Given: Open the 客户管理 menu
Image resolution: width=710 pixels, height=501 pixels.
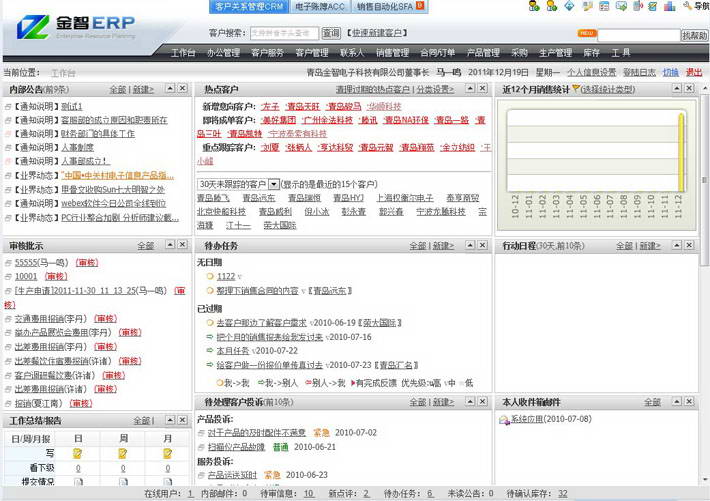Looking at the screenshot, I should 312,53.
